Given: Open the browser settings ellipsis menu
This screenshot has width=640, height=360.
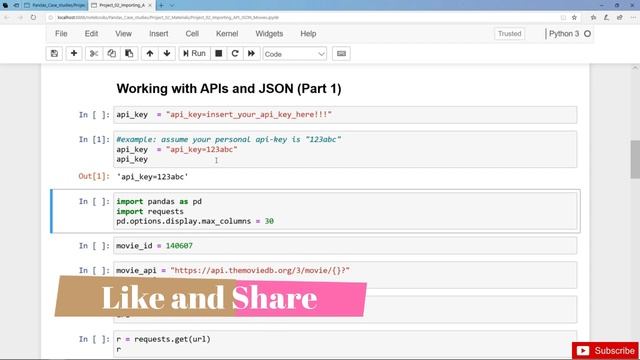Looking at the screenshot, I should (x=633, y=18).
